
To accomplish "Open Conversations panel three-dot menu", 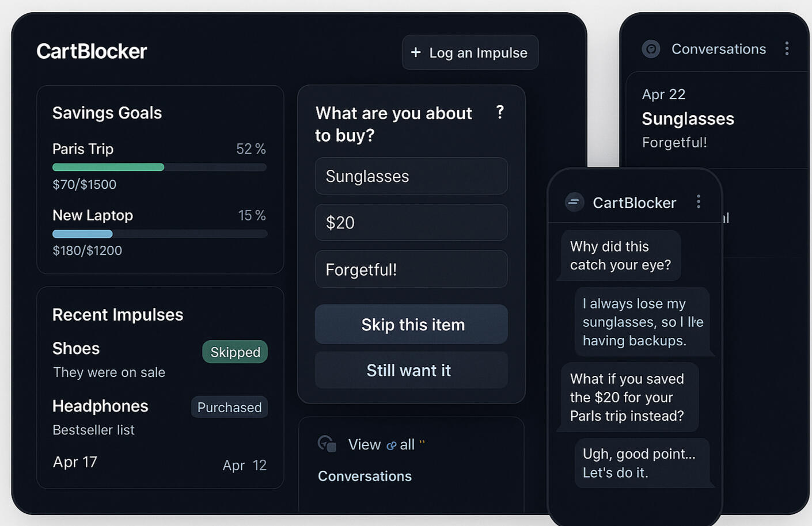I will tap(787, 49).
